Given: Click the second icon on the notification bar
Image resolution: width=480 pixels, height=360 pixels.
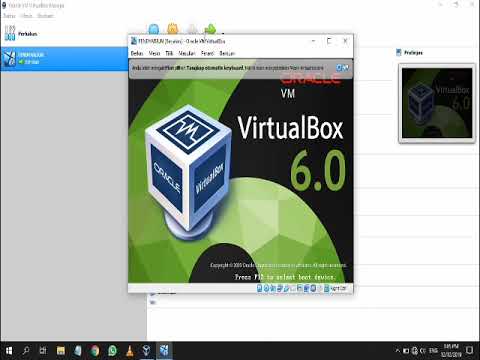Looking at the screenshot, I should tap(346, 68).
